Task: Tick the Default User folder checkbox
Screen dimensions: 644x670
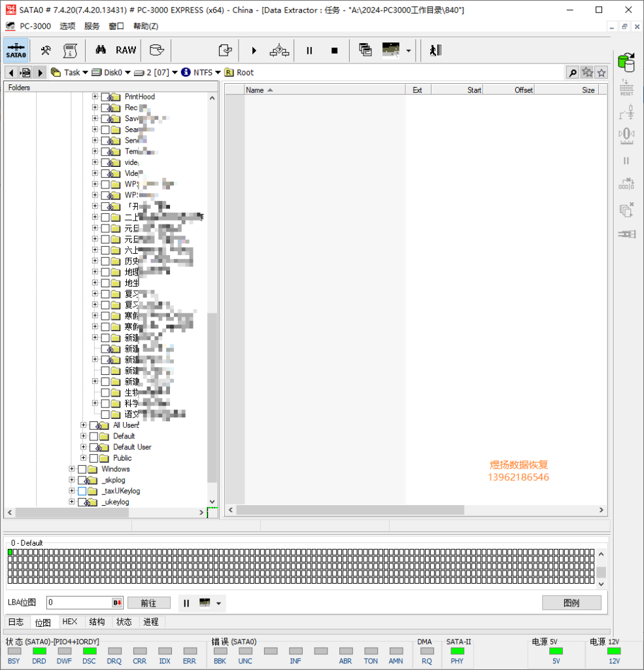Action: point(94,447)
